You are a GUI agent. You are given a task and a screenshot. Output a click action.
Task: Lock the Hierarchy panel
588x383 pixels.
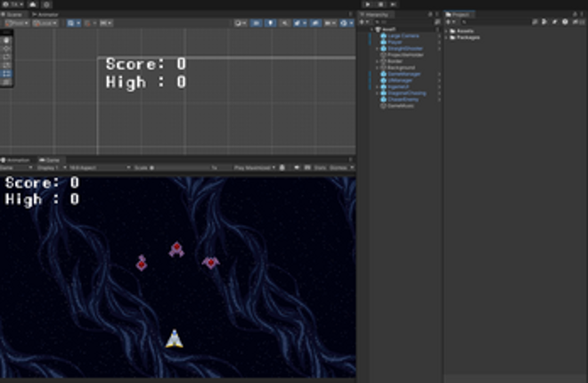coord(430,14)
